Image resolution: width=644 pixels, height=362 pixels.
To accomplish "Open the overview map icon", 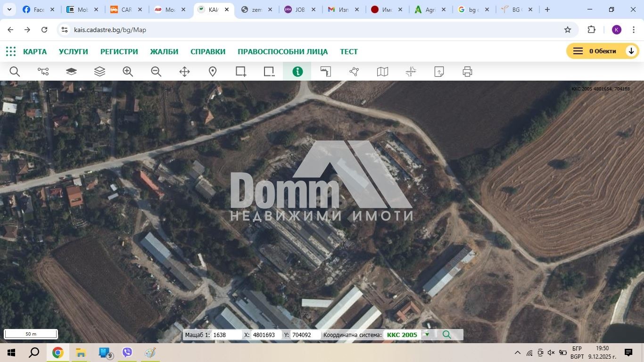I will 382,71.
